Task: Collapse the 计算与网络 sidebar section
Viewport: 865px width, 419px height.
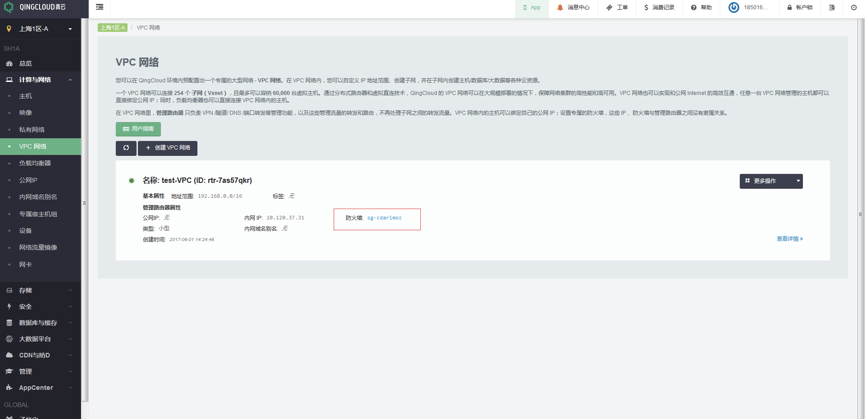Action: coord(40,80)
